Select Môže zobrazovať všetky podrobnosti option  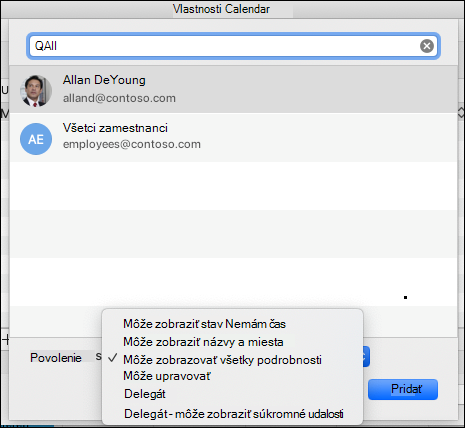pyautogui.click(x=222, y=360)
